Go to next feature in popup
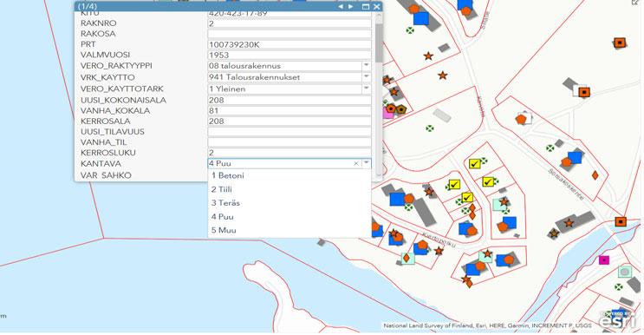This screenshot has height=335, width=644. 350,7
